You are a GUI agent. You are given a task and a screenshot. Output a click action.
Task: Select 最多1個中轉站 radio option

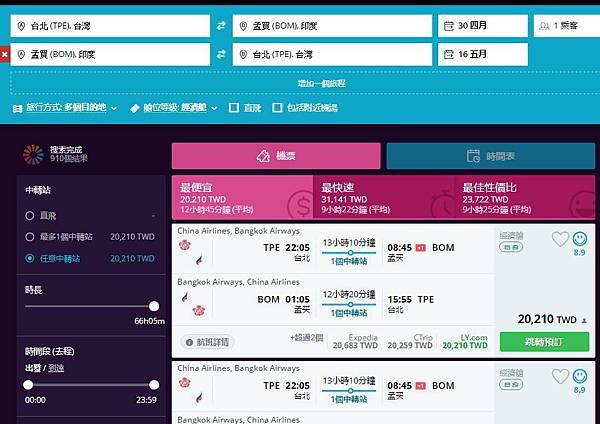pyautogui.click(x=29, y=237)
